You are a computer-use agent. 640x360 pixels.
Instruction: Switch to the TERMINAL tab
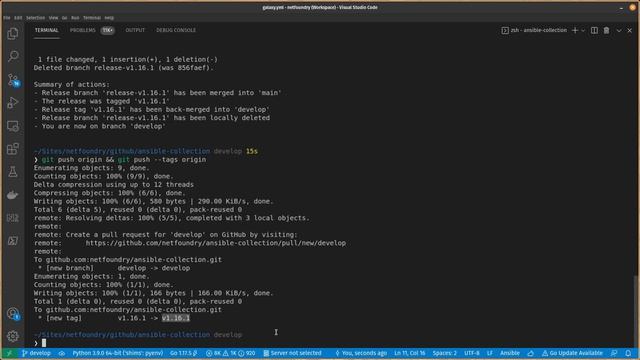[47, 30]
